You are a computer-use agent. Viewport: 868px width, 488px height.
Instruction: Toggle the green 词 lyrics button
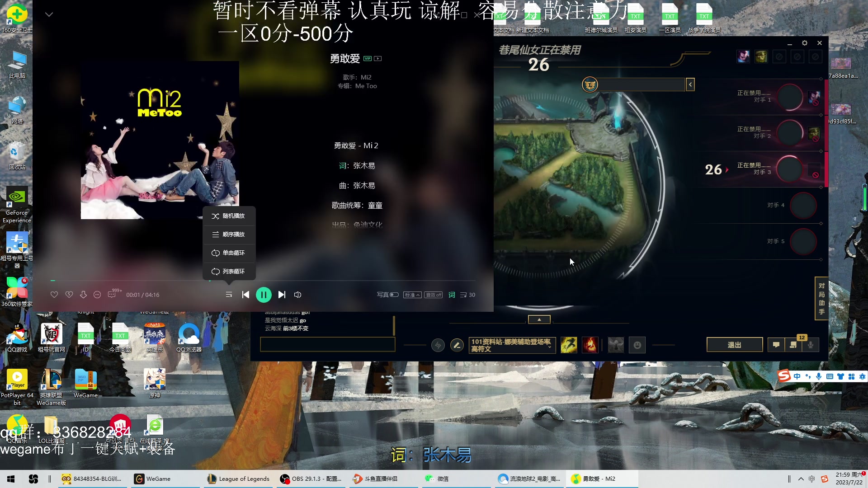(452, 295)
